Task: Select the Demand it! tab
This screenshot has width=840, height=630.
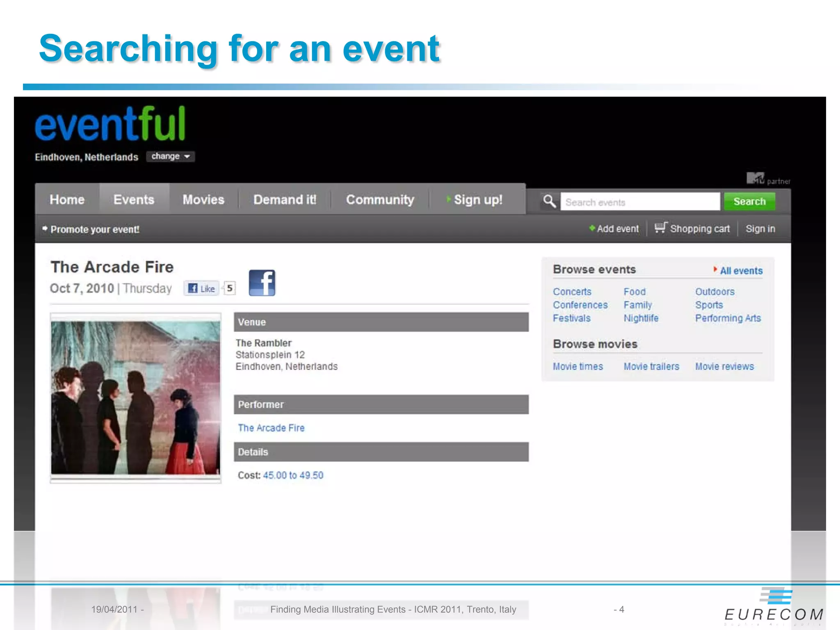Action: coord(285,199)
